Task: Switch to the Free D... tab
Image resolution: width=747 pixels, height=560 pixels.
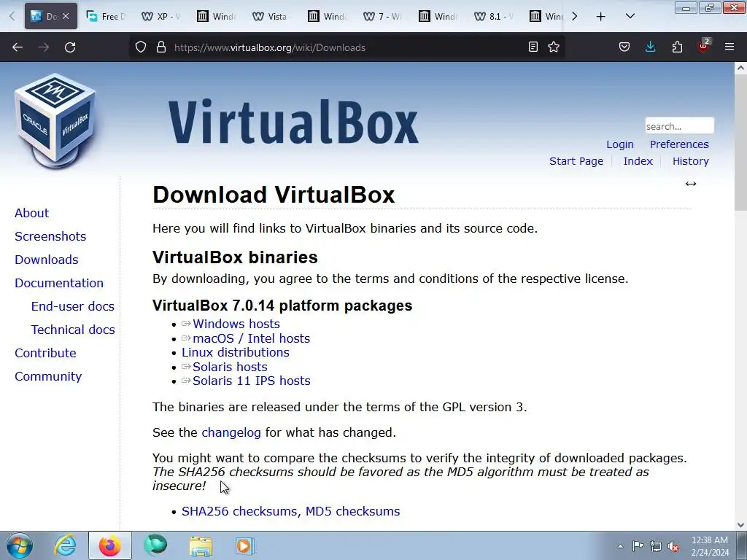Action: [x=107, y=16]
